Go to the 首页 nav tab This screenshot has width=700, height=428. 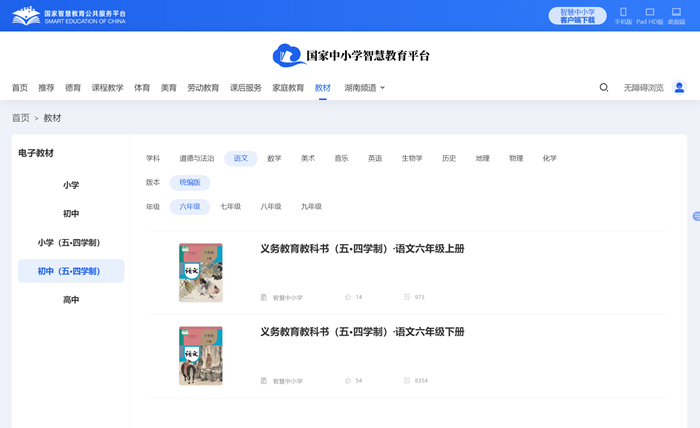pyautogui.click(x=20, y=87)
